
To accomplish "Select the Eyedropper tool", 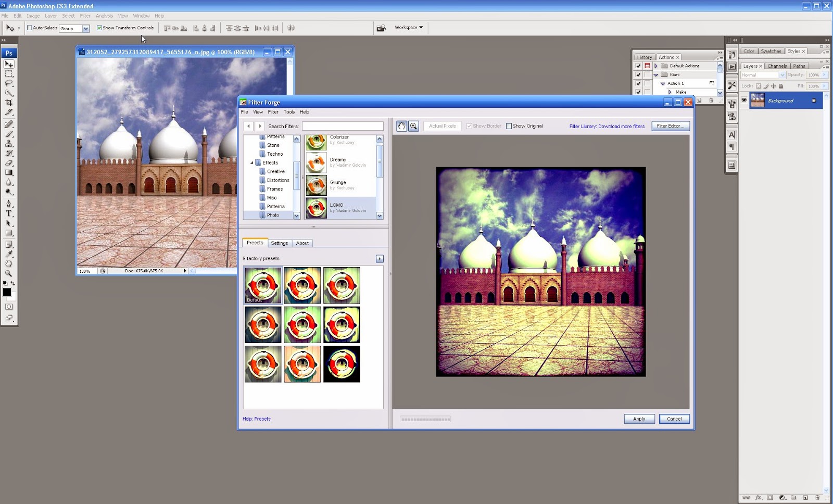I will [x=9, y=254].
